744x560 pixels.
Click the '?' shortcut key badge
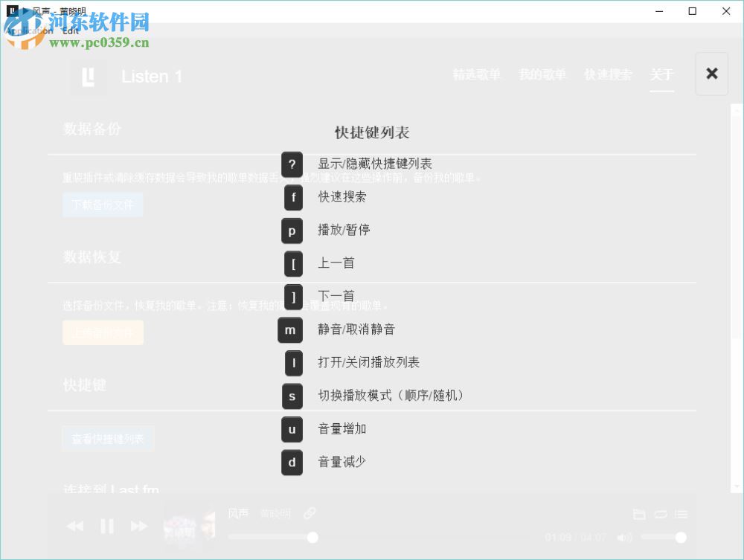click(x=292, y=164)
